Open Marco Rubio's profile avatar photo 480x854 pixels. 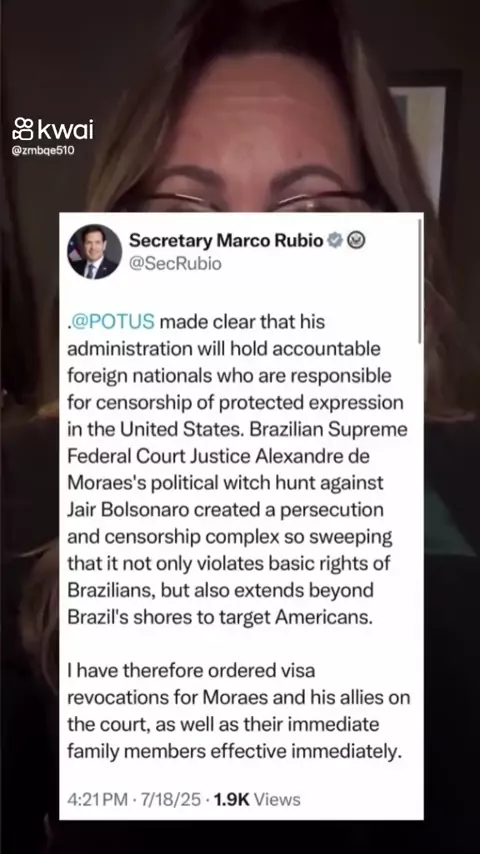point(94,251)
